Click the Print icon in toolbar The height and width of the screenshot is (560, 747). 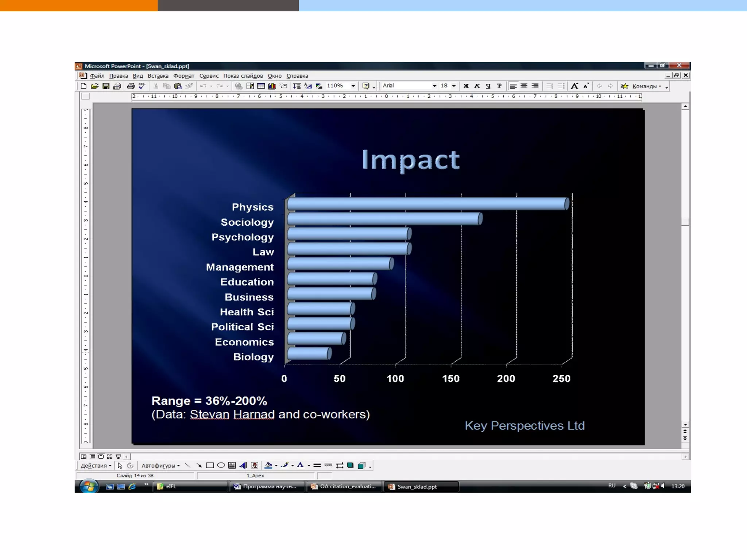pos(131,86)
